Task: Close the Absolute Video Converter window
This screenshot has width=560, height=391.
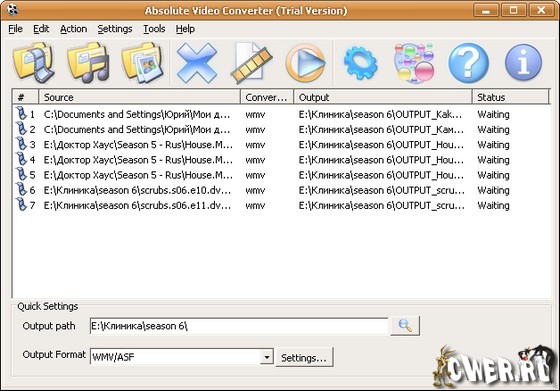Action: tap(541, 10)
